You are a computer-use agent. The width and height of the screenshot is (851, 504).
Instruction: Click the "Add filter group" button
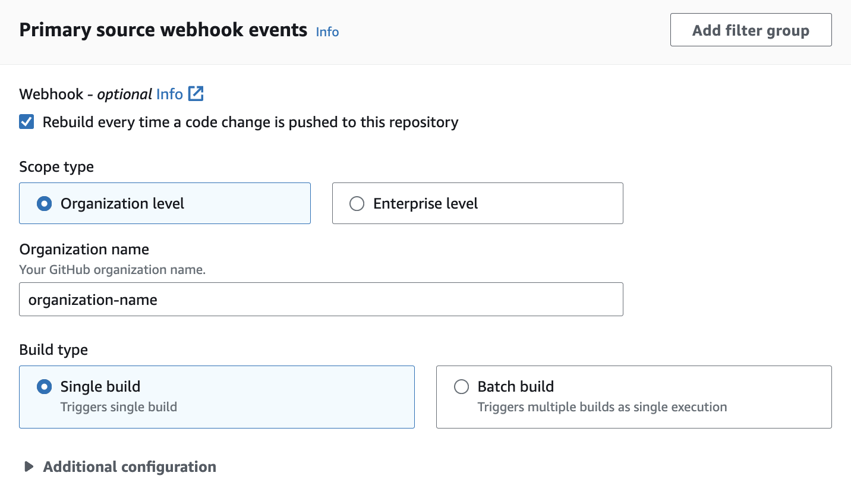(x=751, y=30)
